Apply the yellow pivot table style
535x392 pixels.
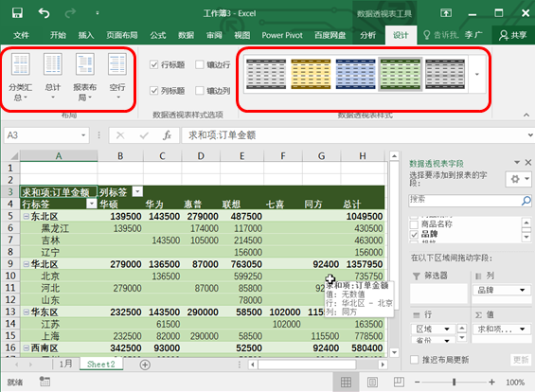pos(311,74)
